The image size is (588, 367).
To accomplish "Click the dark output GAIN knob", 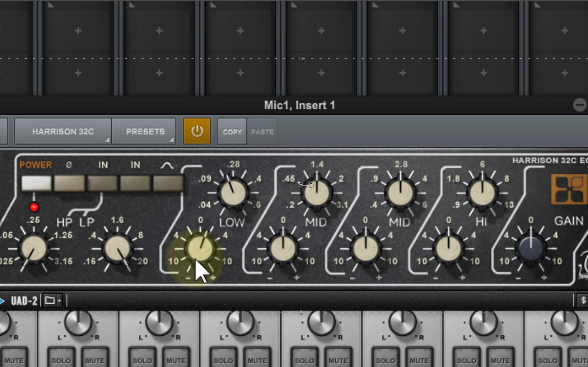I will (531, 249).
